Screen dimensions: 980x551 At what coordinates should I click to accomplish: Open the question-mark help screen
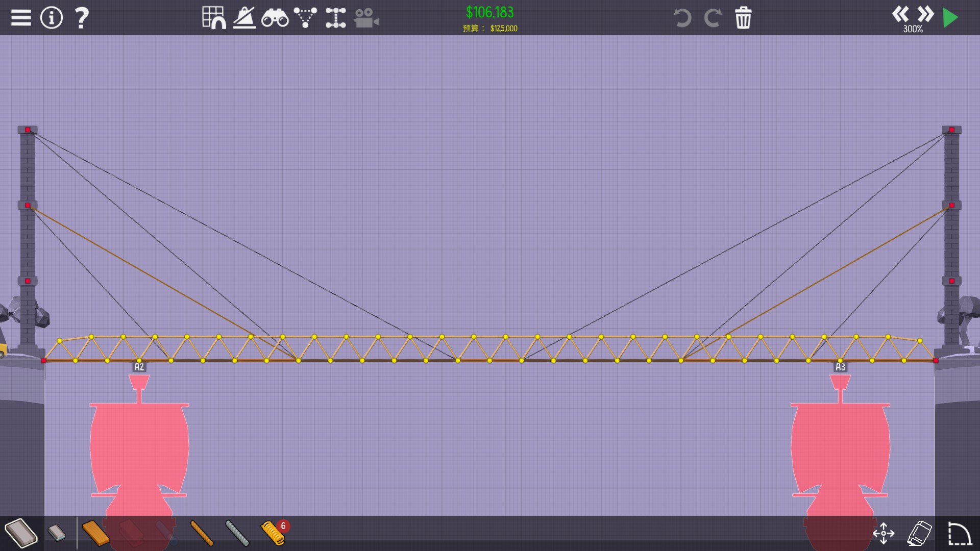pos(82,18)
